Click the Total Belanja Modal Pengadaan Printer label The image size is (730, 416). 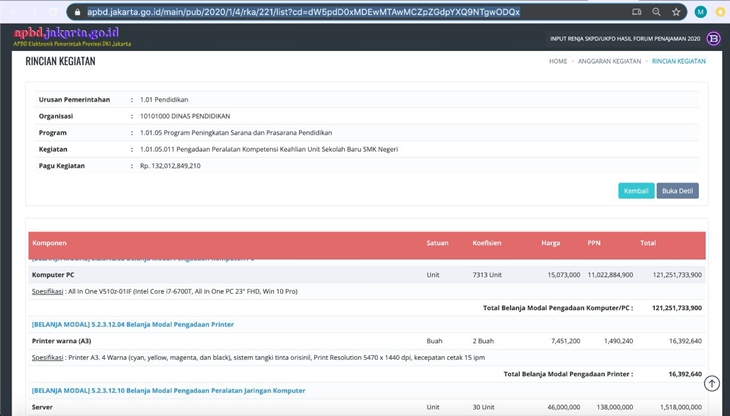click(x=568, y=374)
